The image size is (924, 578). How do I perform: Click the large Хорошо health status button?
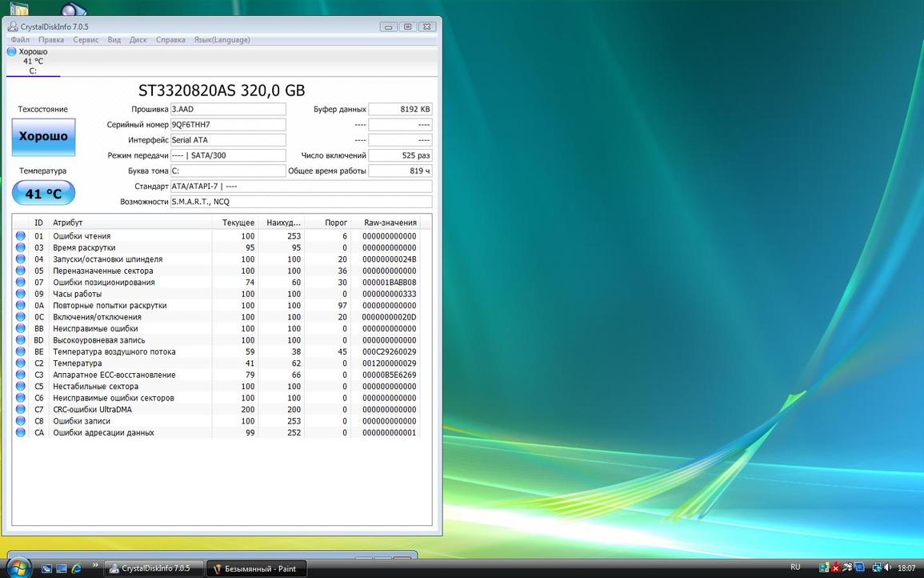(x=44, y=137)
